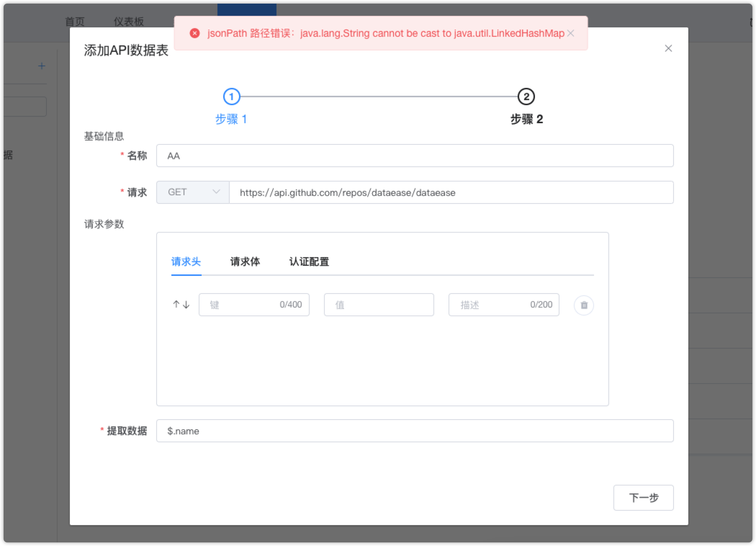Viewport: 756px width, 546px height.
Task: Open the 仪表板 menu item
Action: click(128, 21)
